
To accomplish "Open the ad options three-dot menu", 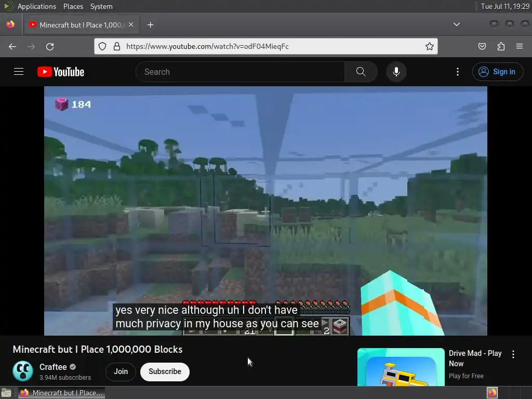I will tap(513, 354).
